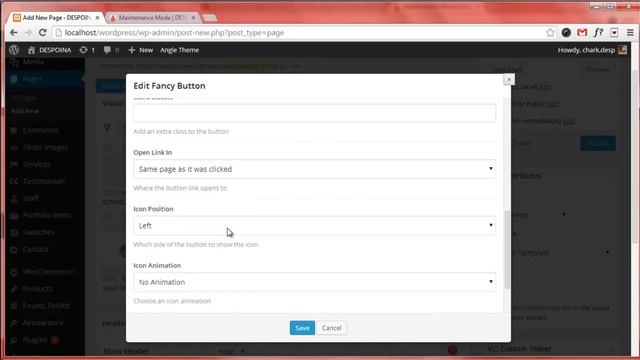Open the Gmail extension icon
This screenshot has width=640, height=360.
pos(582,33)
